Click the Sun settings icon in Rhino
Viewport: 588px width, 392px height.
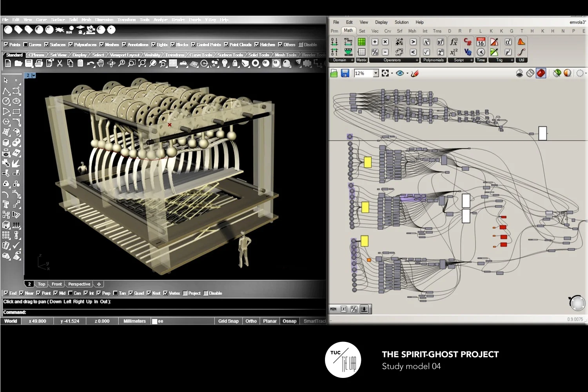[70, 30]
